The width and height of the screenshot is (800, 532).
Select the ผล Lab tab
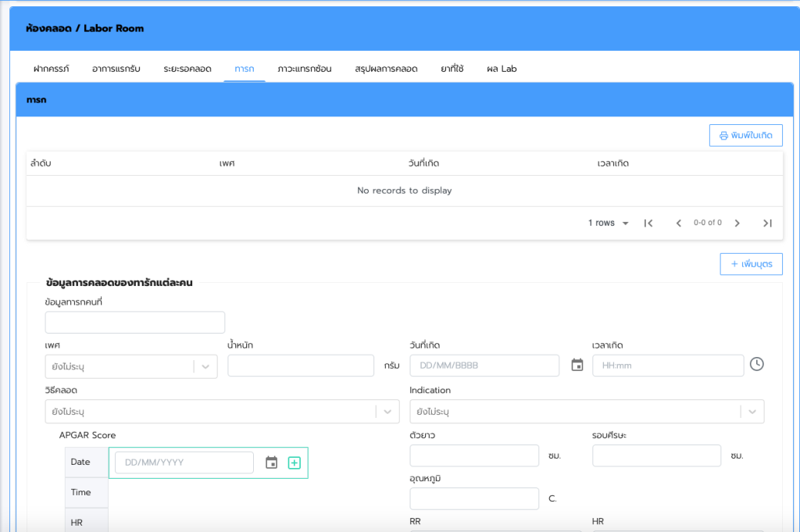coord(502,69)
